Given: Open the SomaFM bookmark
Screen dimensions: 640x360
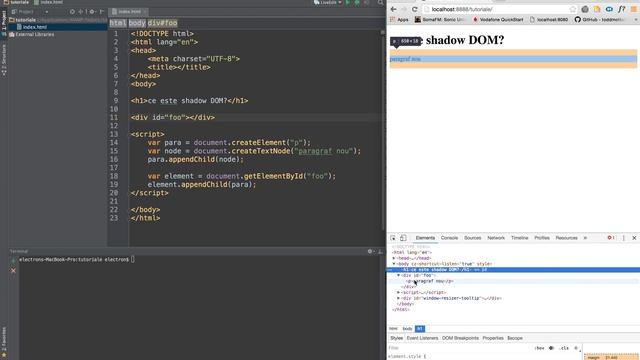Looking at the screenshot, I should coord(440,20).
